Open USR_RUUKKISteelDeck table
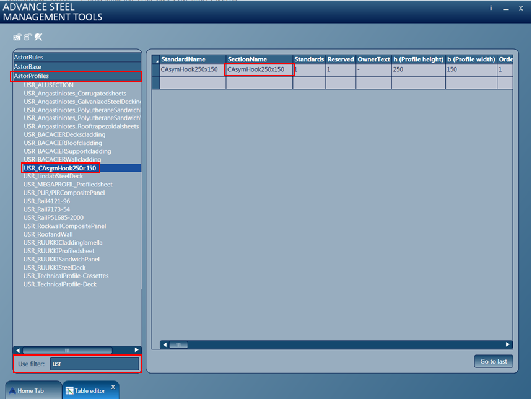The height and width of the screenshot is (399, 532). click(x=55, y=268)
